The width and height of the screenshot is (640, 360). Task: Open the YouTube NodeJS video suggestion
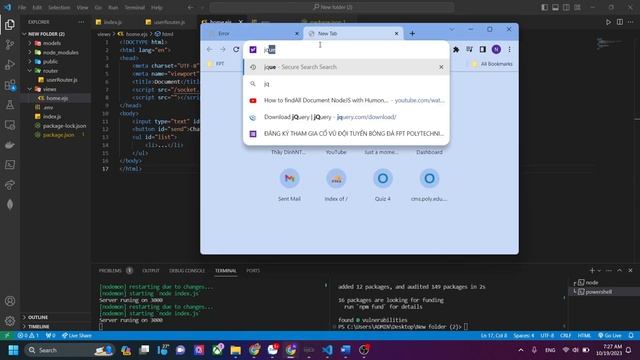[x=346, y=100]
